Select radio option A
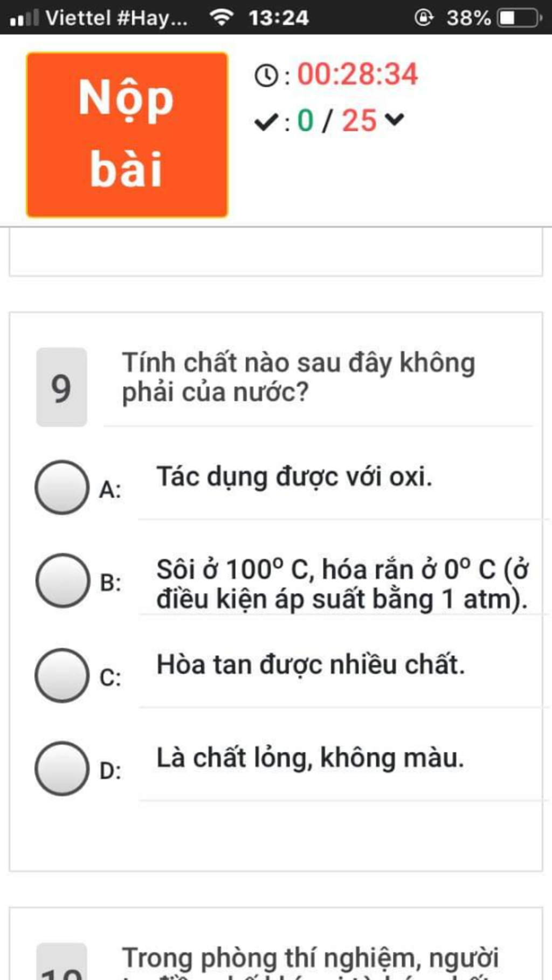552x980 pixels. 62,487
